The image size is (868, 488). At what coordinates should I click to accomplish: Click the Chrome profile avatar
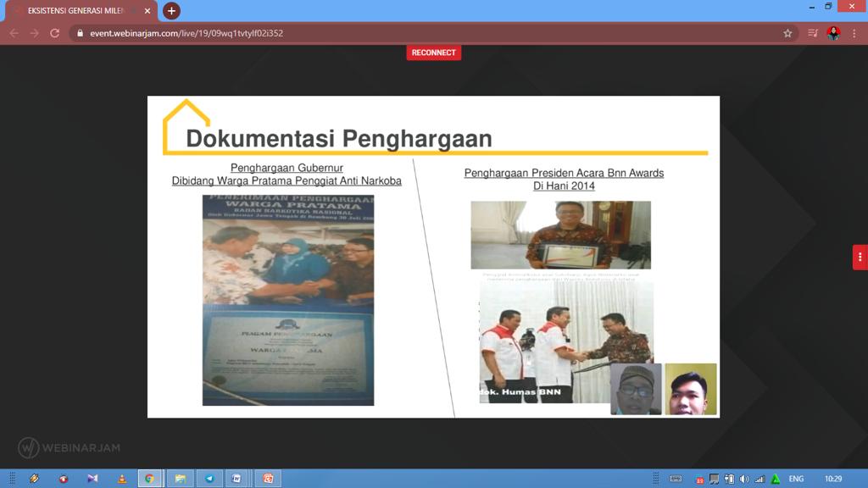coord(834,33)
